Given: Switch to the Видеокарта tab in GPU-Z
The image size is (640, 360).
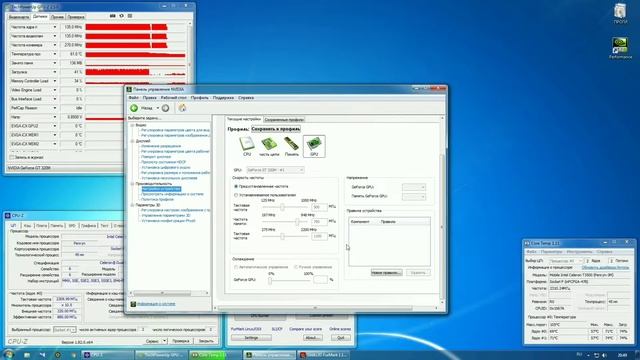Looking at the screenshot, I should (x=19, y=17).
